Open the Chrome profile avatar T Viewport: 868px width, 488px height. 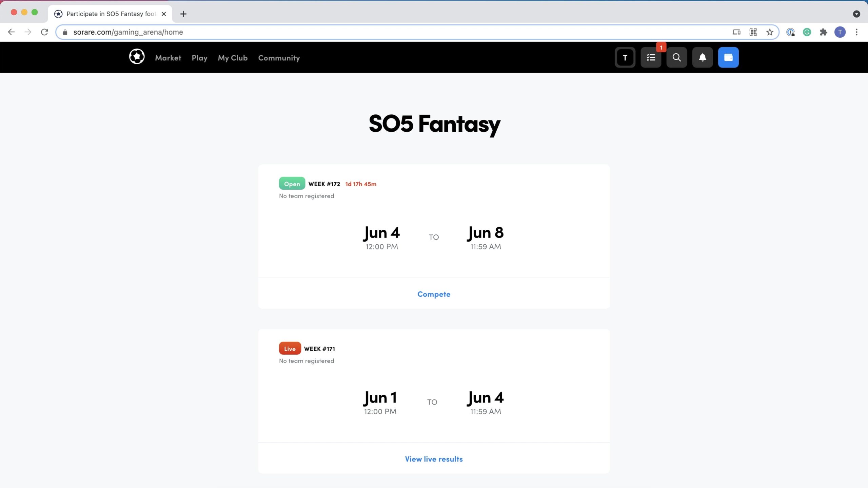(x=840, y=32)
